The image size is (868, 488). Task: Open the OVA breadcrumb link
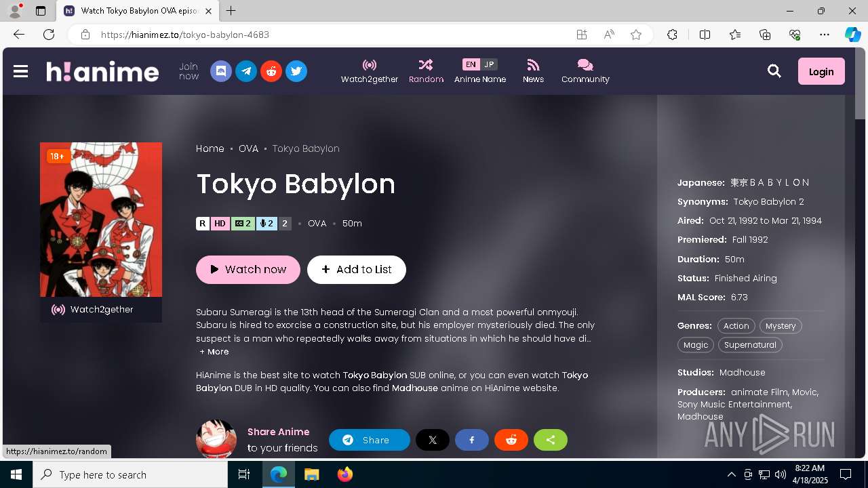248,148
